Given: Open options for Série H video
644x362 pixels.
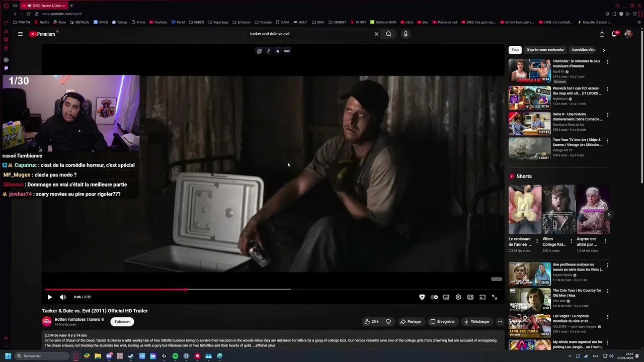Looking at the screenshot, I should tap(607, 115).
